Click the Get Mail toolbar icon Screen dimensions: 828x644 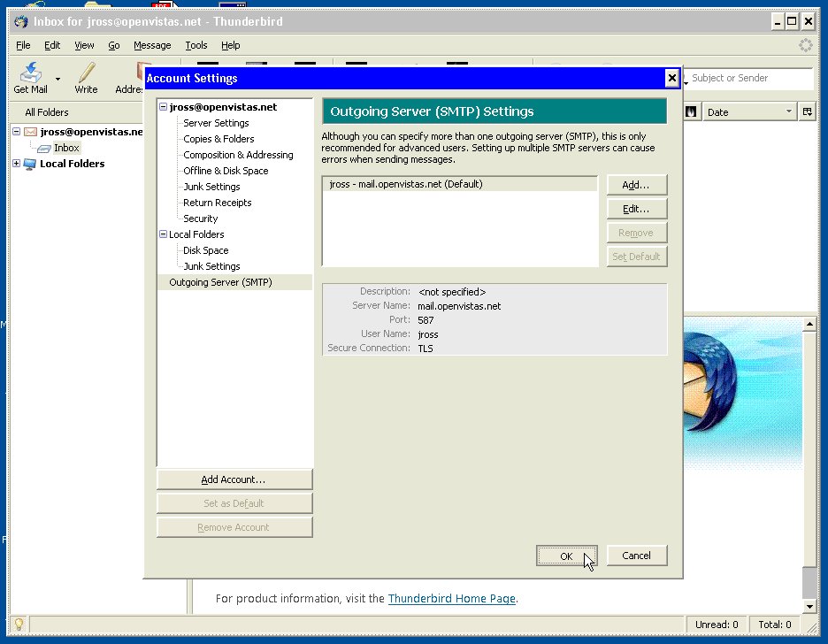point(30,73)
